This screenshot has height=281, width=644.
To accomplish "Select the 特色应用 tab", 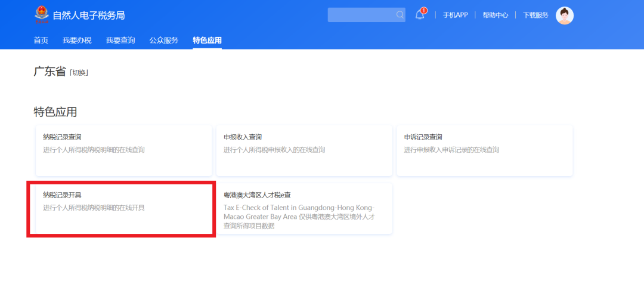I will pyautogui.click(x=208, y=40).
